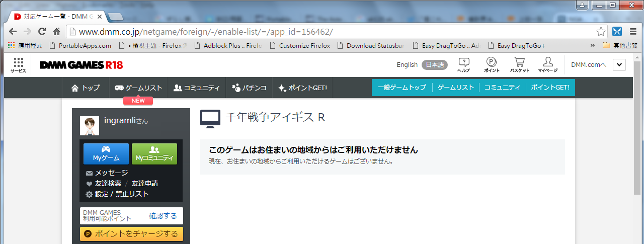This screenshot has height=244, width=644.
Task: Open dark bar ポイントGET! item
Action: point(302,88)
